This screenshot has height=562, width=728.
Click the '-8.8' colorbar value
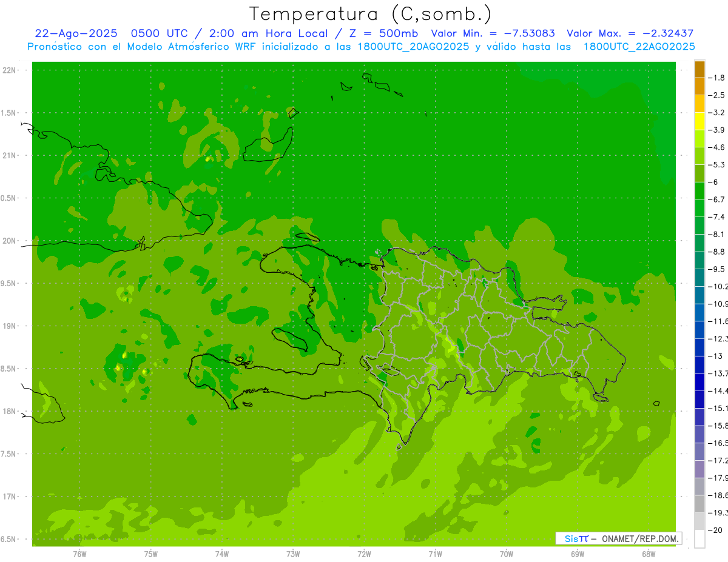pos(716,252)
